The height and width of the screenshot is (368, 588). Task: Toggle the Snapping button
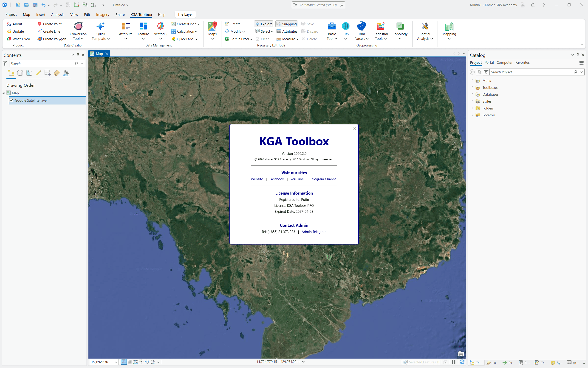[286, 24]
